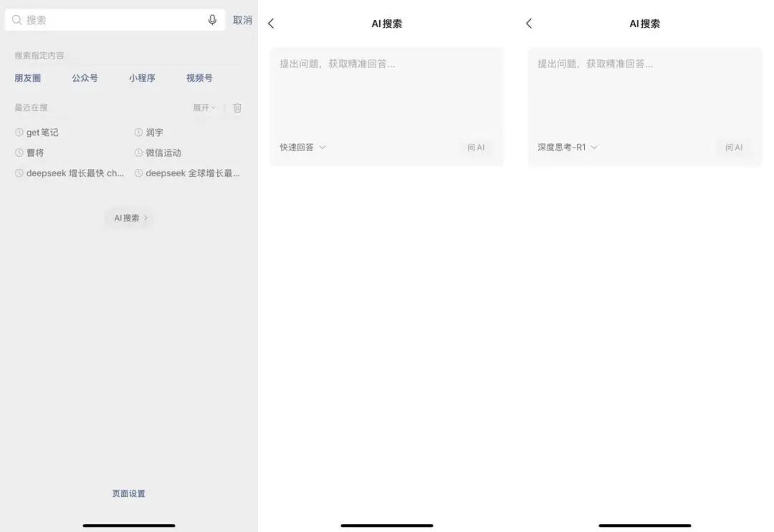Click clock icon beside 微信运动

[139, 153]
